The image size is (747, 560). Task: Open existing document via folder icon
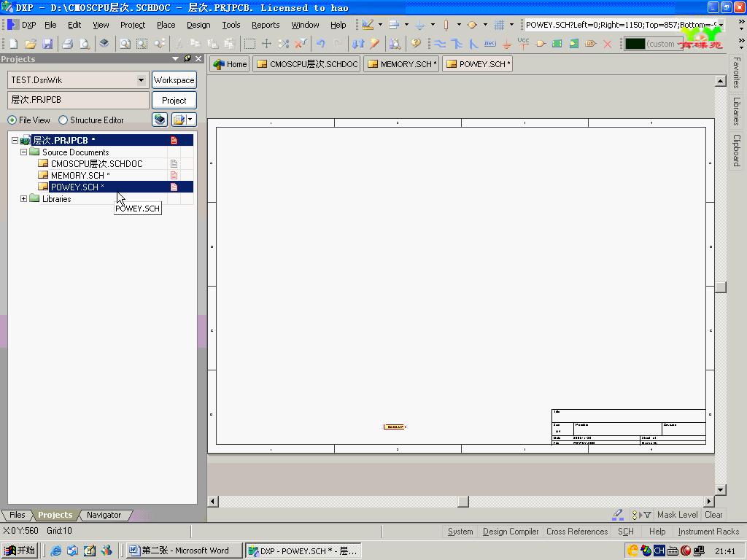tap(31, 44)
